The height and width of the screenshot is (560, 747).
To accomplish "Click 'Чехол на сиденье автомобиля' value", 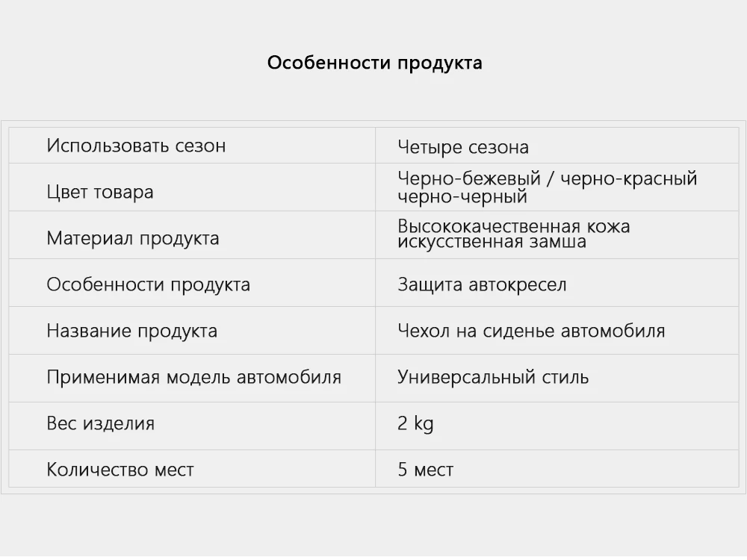I will click(x=531, y=331).
